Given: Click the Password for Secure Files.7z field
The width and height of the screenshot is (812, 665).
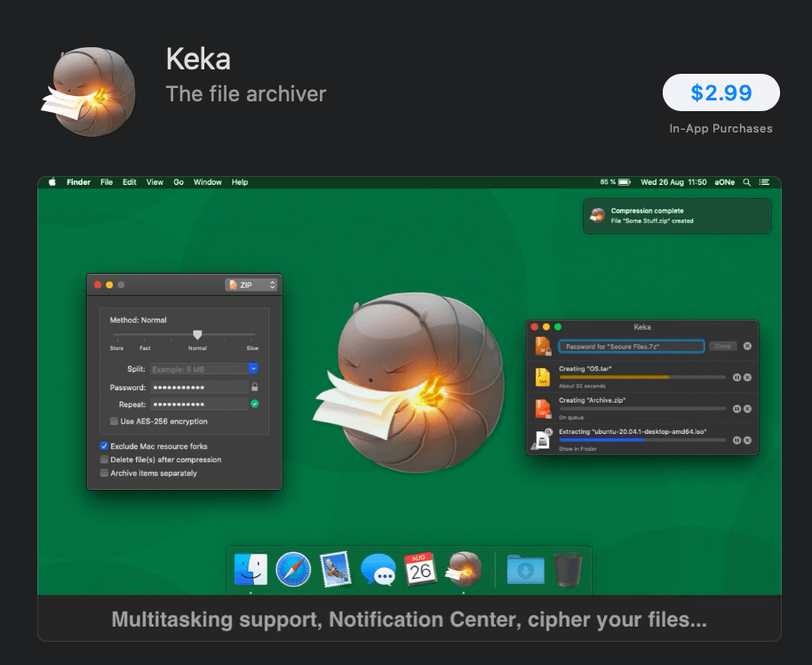Looking at the screenshot, I should [632, 346].
